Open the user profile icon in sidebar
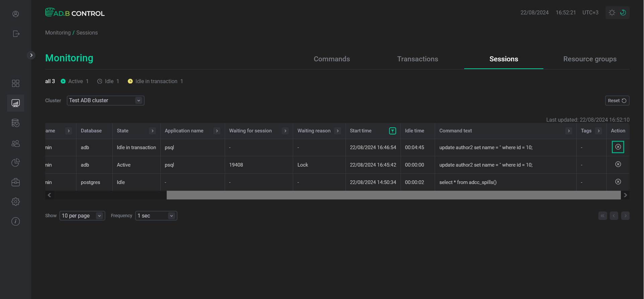The image size is (644, 299). pos(15,14)
